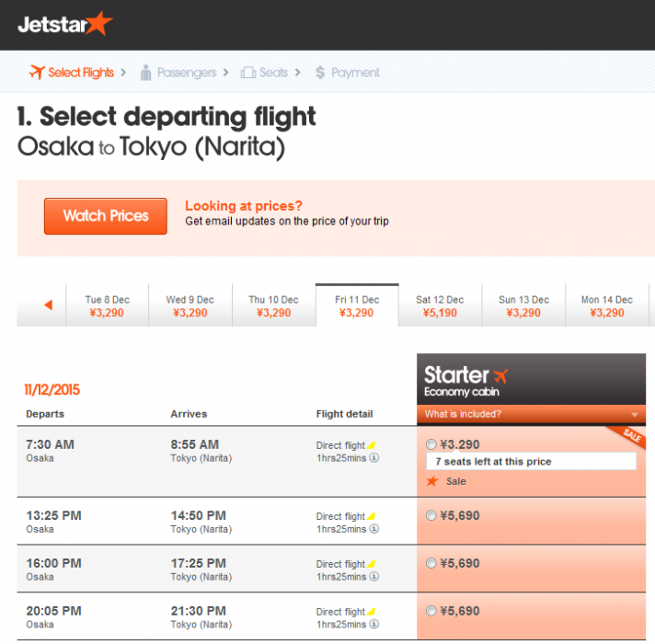Open the Mon 14 Dec date tab

pos(607,305)
